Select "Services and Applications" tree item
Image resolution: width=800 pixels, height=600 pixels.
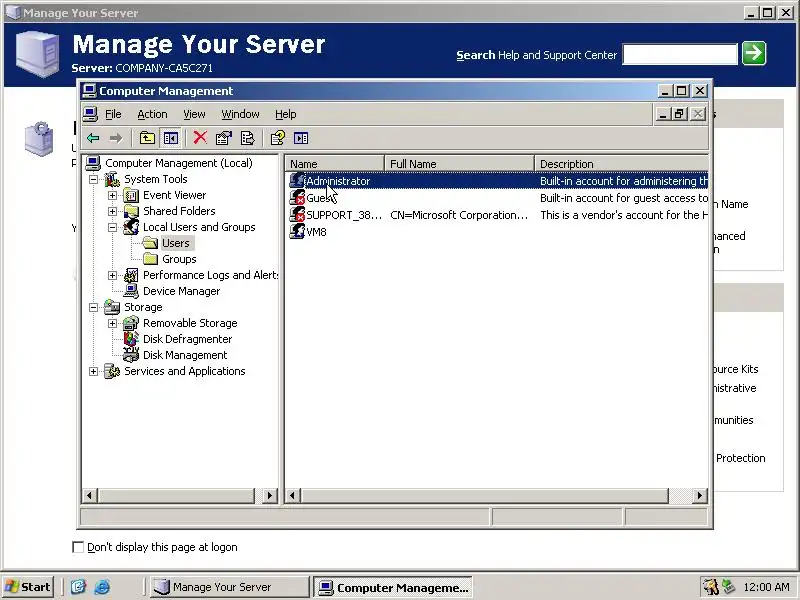click(x=185, y=371)
